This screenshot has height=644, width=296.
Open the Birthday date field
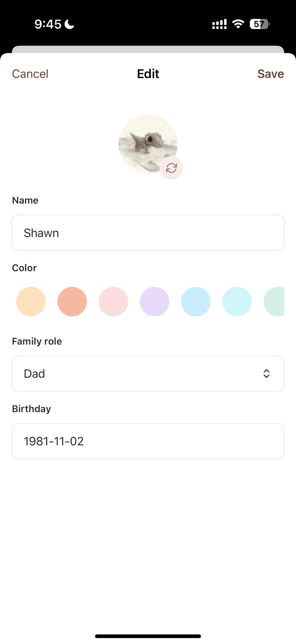tap(148, 441)
